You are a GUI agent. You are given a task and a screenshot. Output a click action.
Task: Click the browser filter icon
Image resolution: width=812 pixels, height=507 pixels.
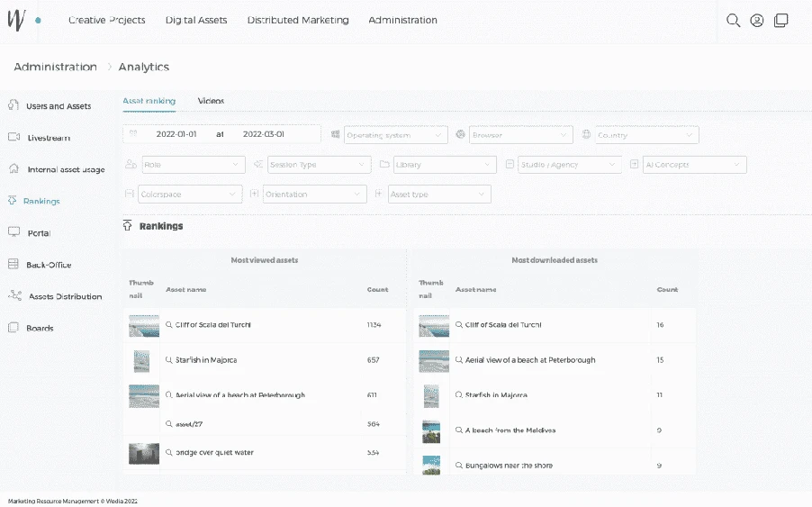(x=460, y=134)
